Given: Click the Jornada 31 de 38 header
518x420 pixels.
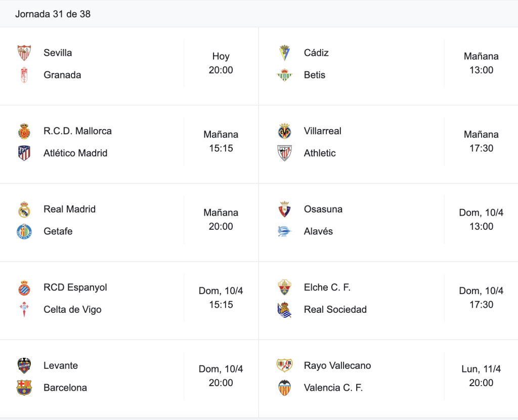Looking at the screenshot, I should pyautogui.click(x=53, y=14).
